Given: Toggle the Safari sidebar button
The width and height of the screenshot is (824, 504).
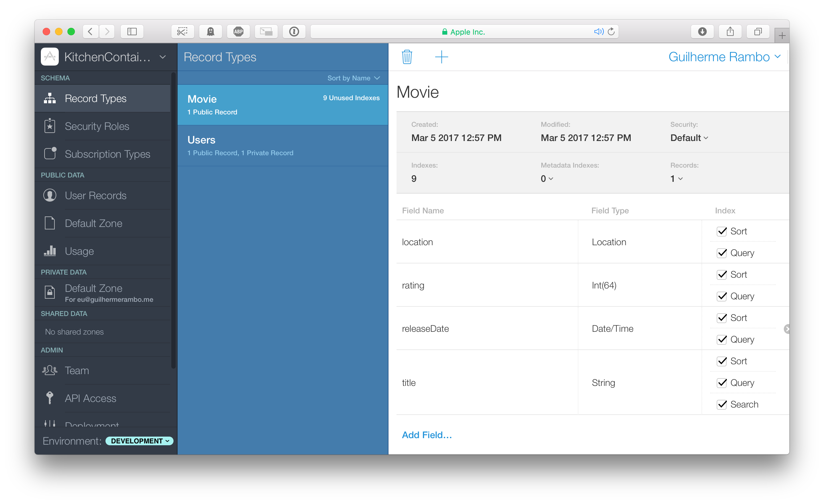Looking at the screenshot, I should [x=132, y=32].
